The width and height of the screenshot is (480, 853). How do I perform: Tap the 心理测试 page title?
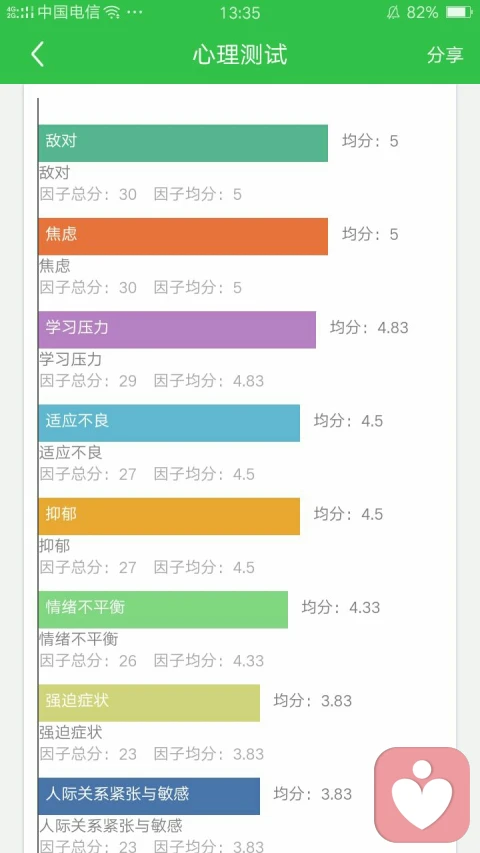point(239,55)
